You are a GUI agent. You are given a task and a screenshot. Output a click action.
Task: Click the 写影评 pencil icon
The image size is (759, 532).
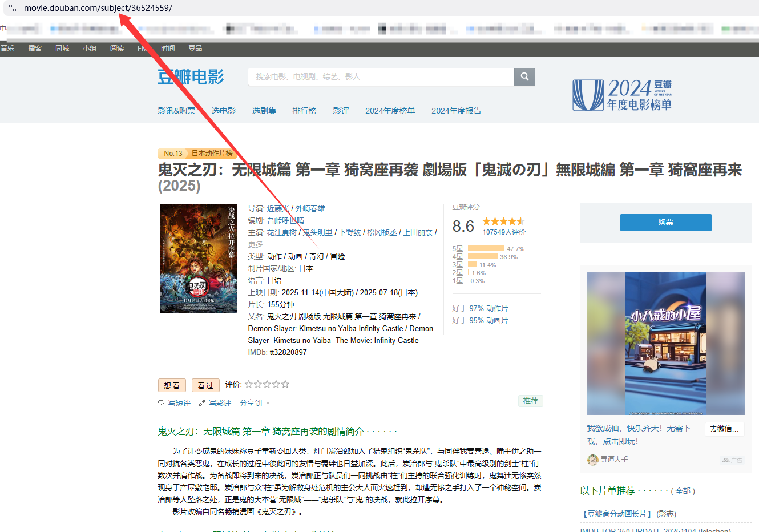(x=201, y=403)
